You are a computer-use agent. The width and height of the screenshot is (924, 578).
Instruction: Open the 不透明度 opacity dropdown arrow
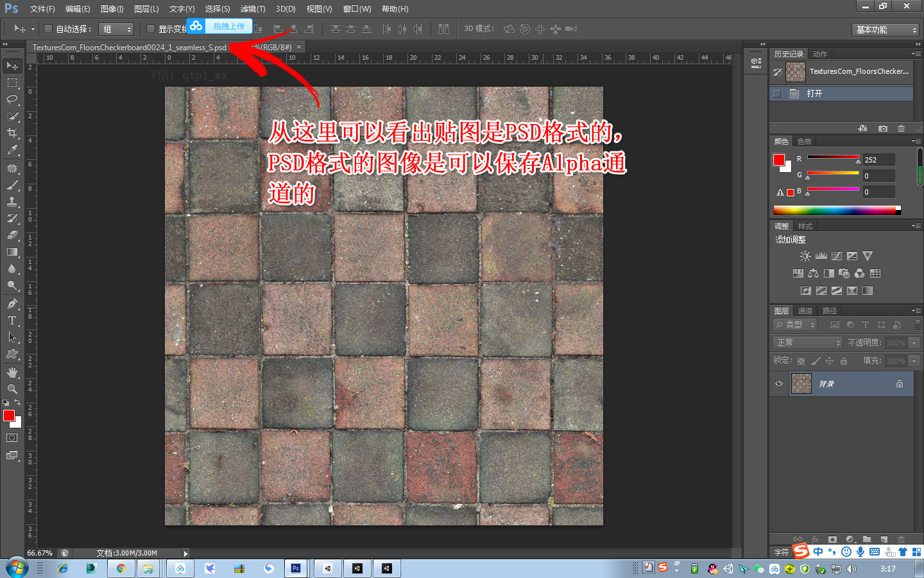914,343
